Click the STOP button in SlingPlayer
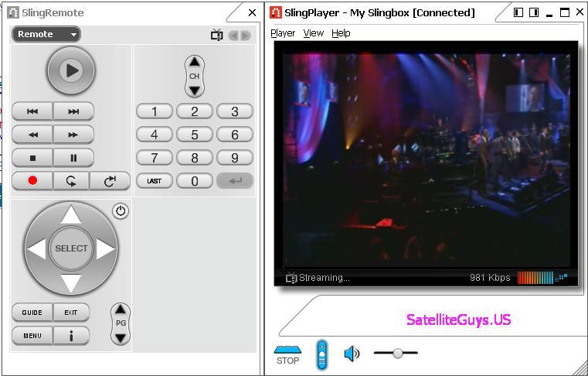Image resolution: width=588 pixels, height=376 pixels. point(287,355)
